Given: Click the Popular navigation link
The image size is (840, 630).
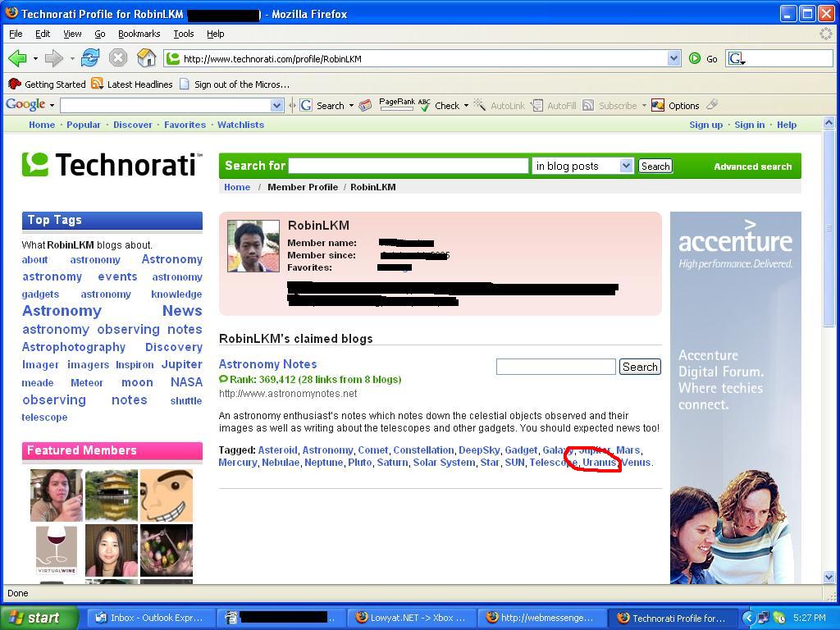Looking at the screenshot, I should click(x=83, y=125).
